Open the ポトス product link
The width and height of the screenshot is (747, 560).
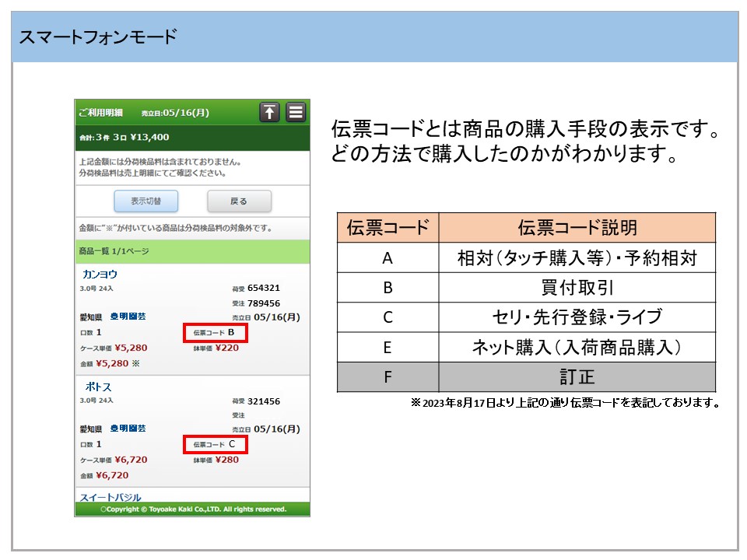tap(97, 387)
